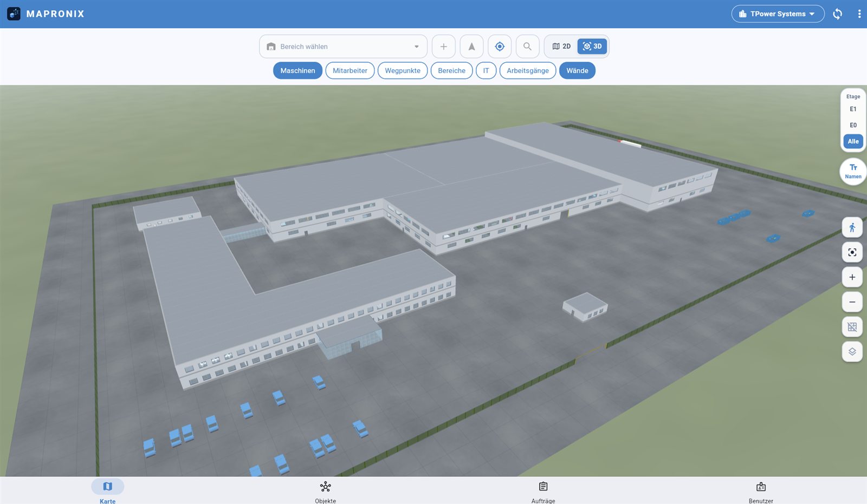Click the sync refresh icon
The width and height of the screenshot is (867, 504).
(x=838, y=14)
